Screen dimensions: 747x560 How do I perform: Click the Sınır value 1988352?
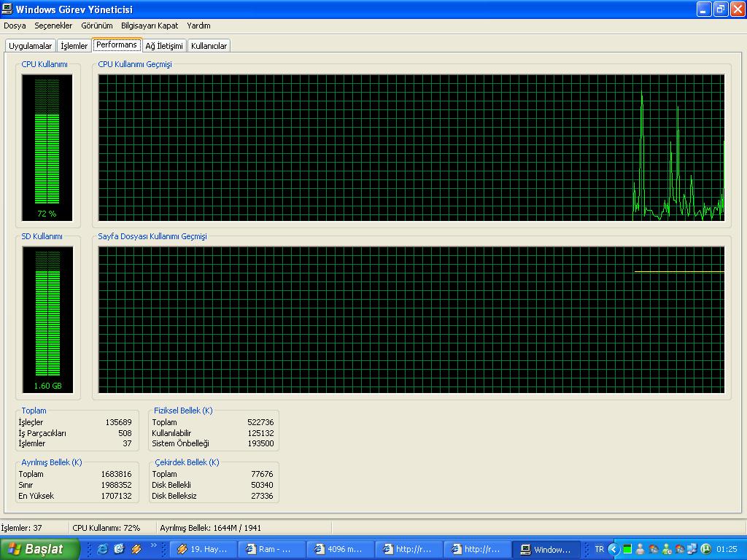pos(116,485)
